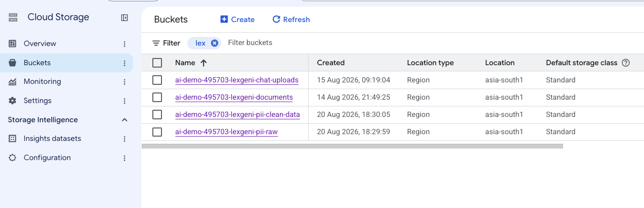Open Monitoring options three-dot icon
The width and height of the screenshot is (644, 208).
(125, 82)
